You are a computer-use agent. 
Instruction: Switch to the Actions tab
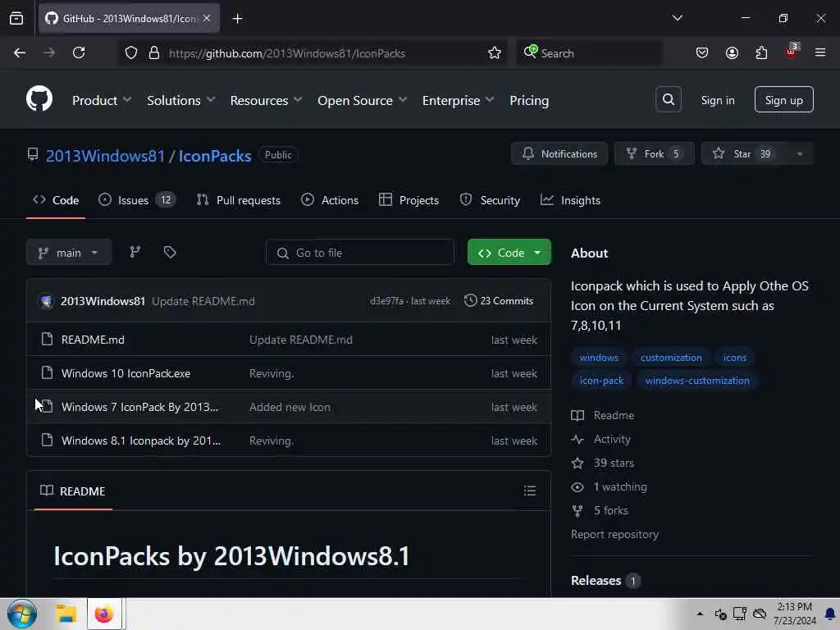pos(330,200)
